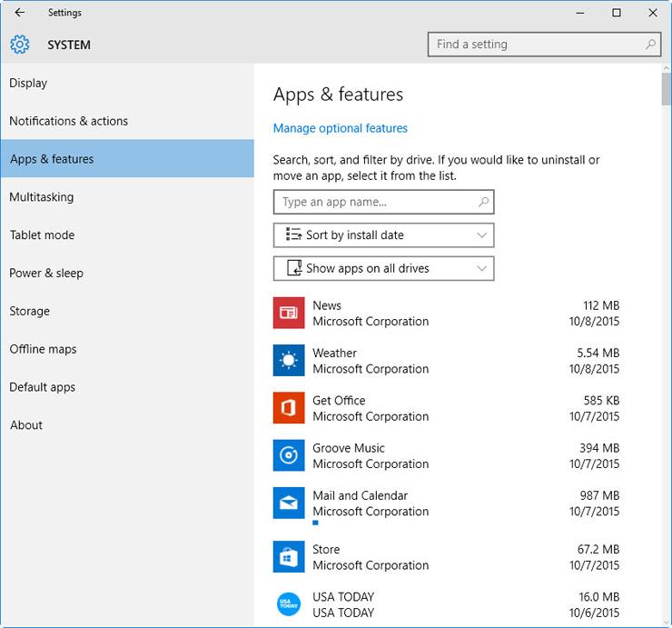Click the Settings gear icon
672x628 pixels.
tap(20, 45)
